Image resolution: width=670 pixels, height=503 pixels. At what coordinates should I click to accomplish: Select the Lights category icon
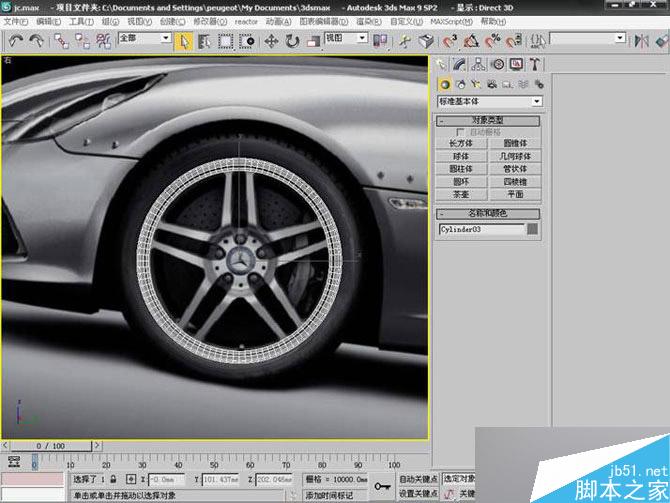(x=476, y=84)
